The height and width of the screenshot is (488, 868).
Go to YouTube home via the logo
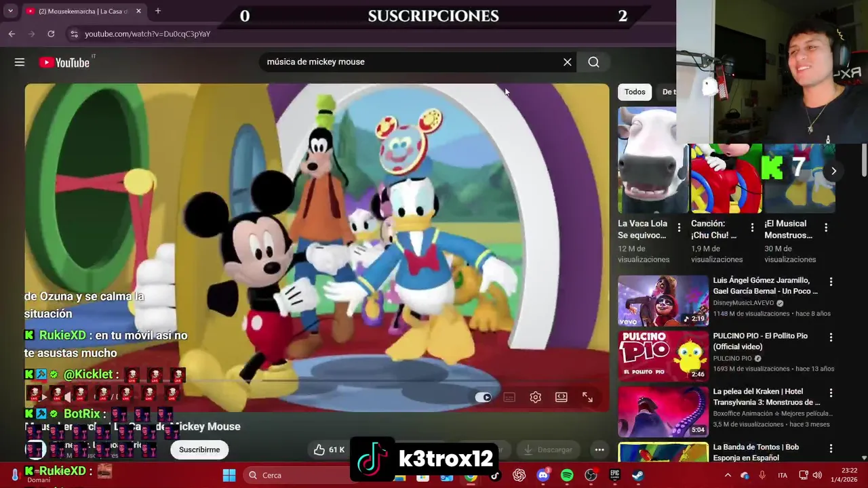(64, 62)
